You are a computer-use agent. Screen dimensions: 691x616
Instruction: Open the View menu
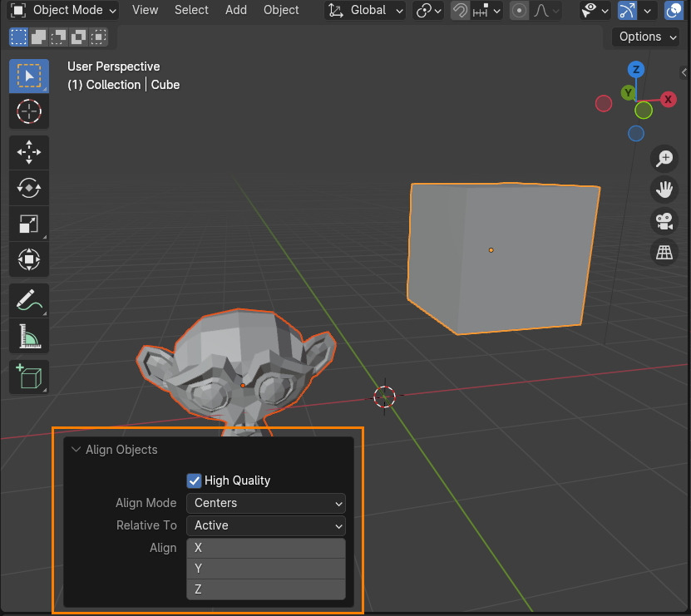(145, 10)
